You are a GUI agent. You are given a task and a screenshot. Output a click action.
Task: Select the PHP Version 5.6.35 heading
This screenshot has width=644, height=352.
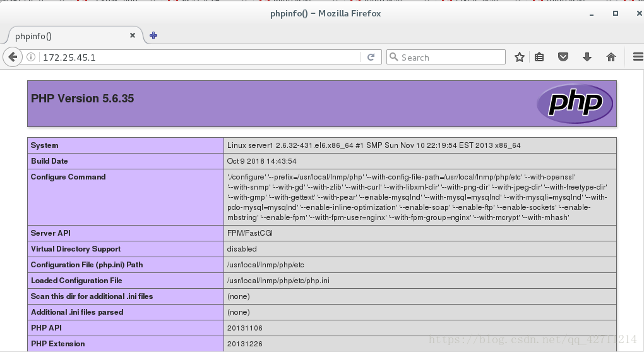tap(83, 99)
